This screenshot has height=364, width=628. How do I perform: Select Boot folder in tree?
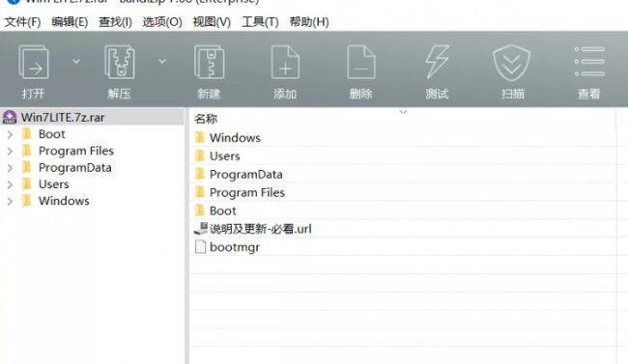tap(51, 134)
